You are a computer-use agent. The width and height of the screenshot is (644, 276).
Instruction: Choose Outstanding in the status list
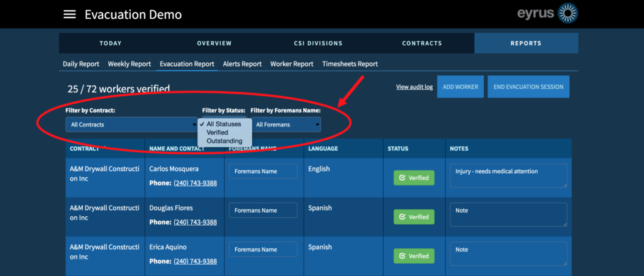225,141
